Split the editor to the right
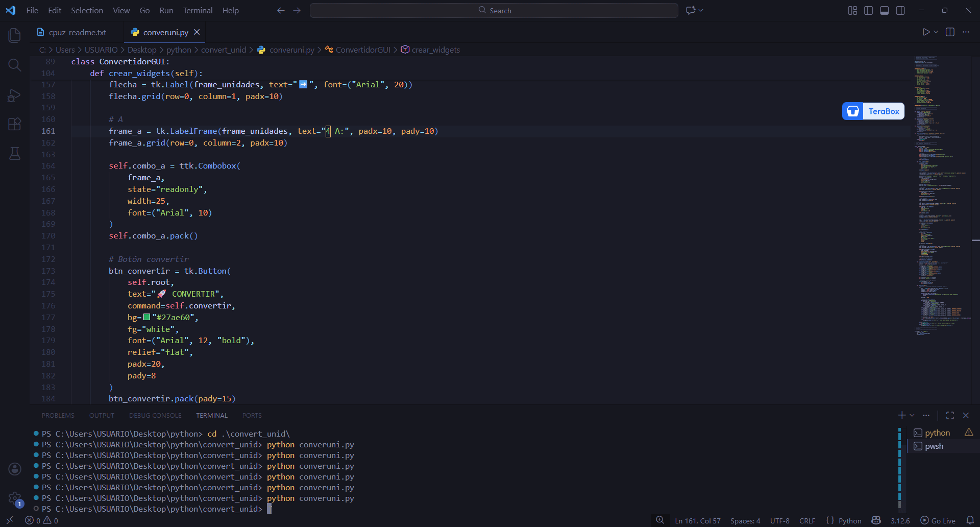980x527 pixels. click(x=950, y=32)
